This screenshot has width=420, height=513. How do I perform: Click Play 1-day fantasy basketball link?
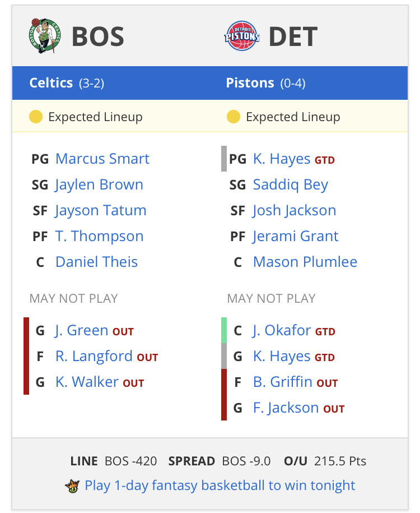pyautogui.click(x=220, y=486)
